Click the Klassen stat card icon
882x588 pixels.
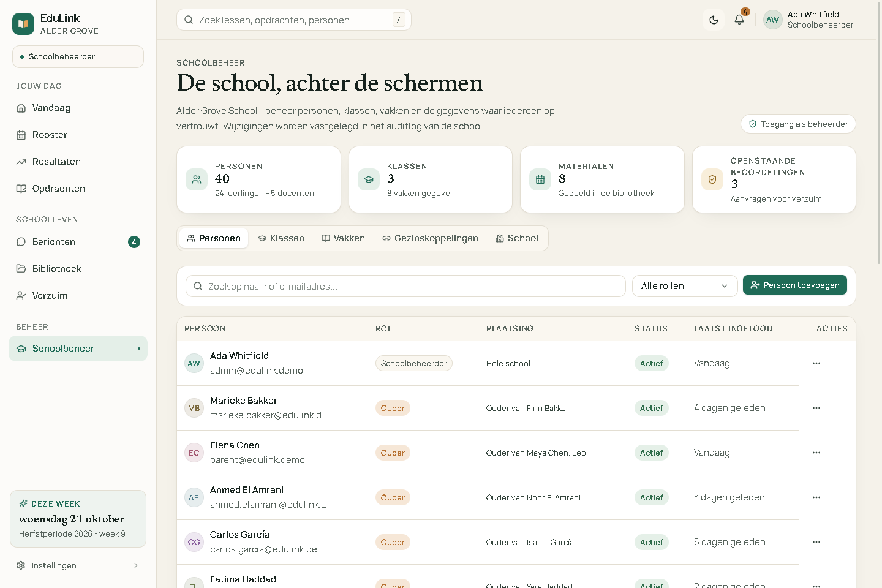tap(369, 179)
